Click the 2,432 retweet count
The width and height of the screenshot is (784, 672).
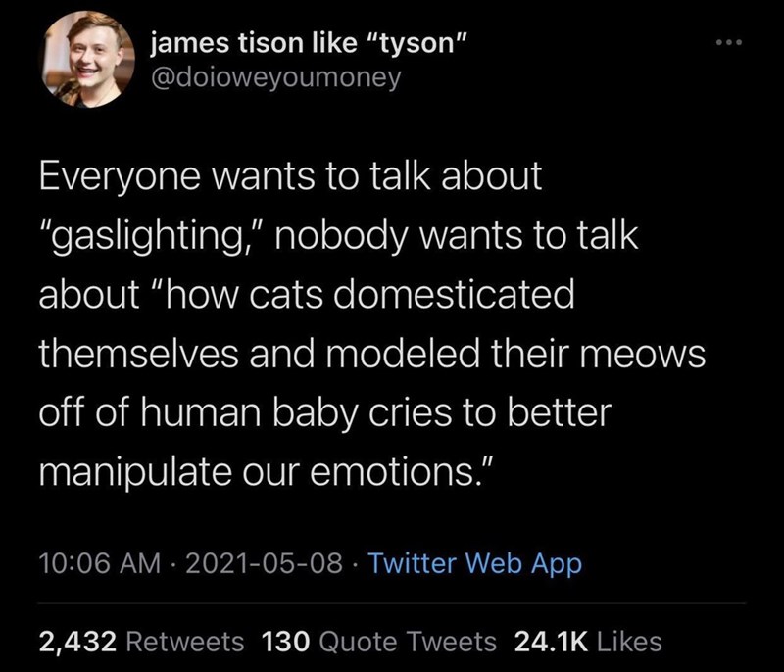point(77,642)
